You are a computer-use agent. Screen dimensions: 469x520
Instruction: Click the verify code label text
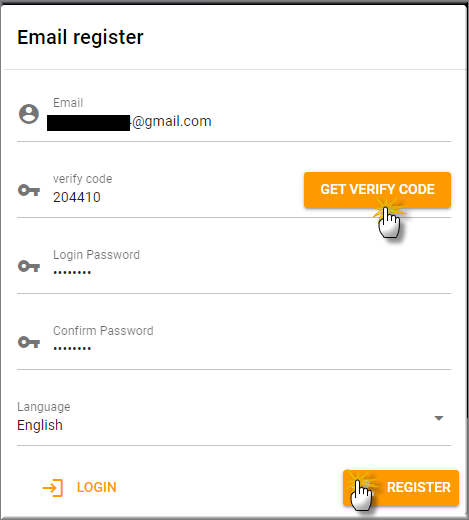[x=83, y=179]
